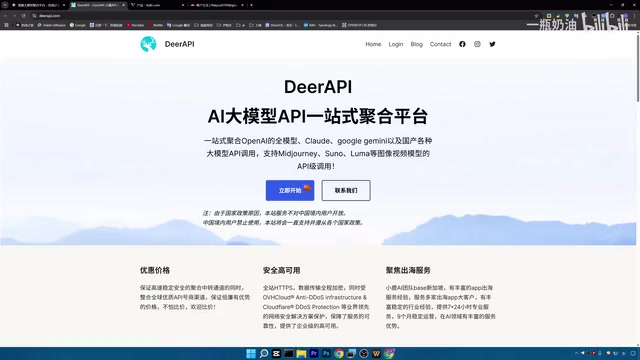Viewport: 640px width, 360px height.
Task: Show hidden system tray icons
Action: click(576, 353)
